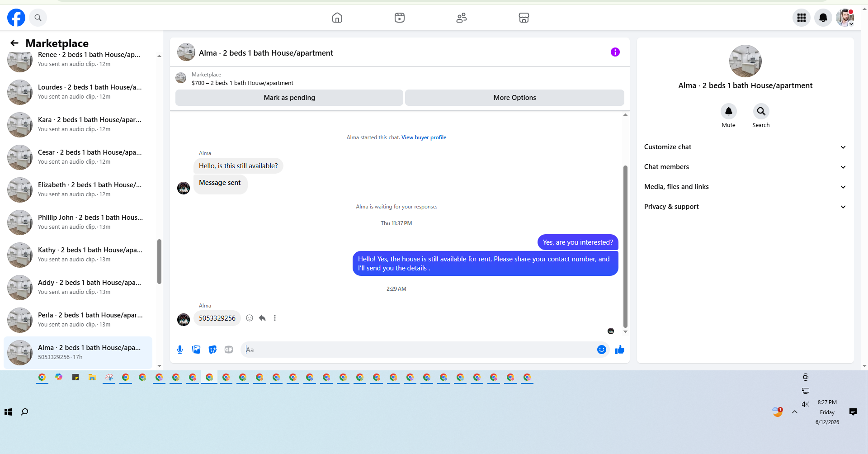Open Kathy conversation in list
The height and width of the screenshot is (454, 868).
coord(78,255)
